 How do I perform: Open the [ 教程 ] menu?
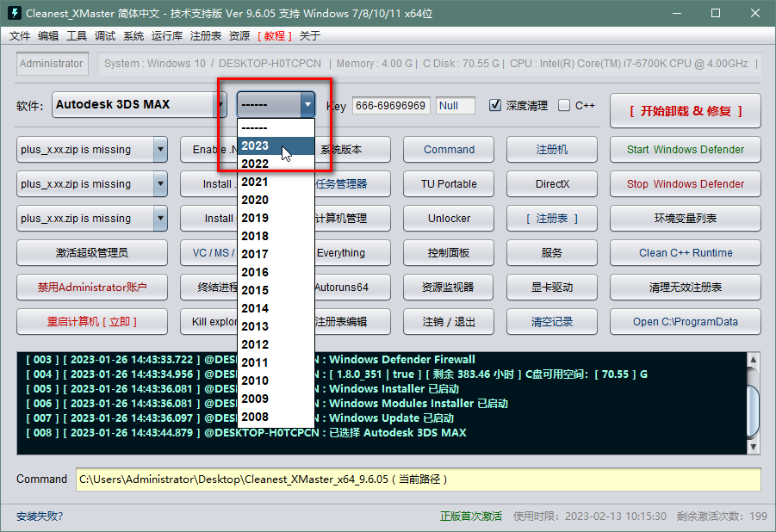pyautogui.click(x=274, y=35)
